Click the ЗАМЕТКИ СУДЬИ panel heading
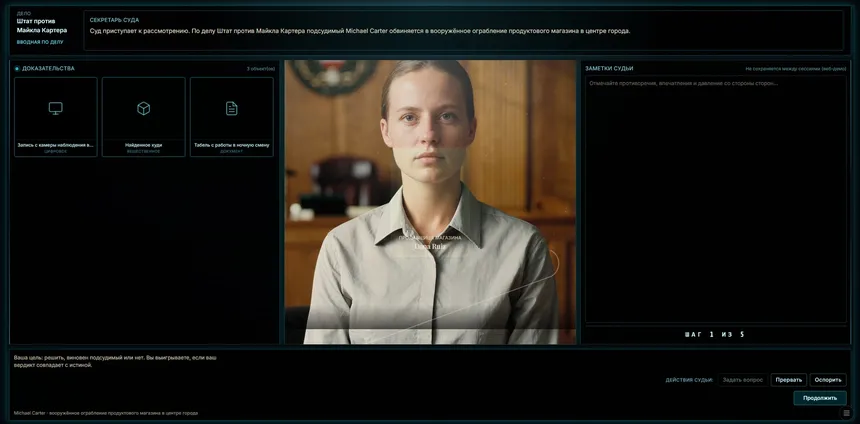 click(609, 68)
